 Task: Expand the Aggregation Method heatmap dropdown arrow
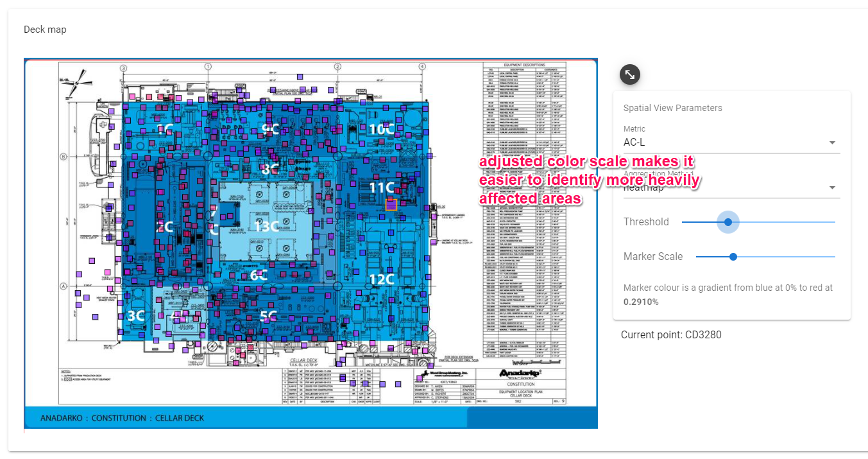pyautogui.click(x=832, y=187)
